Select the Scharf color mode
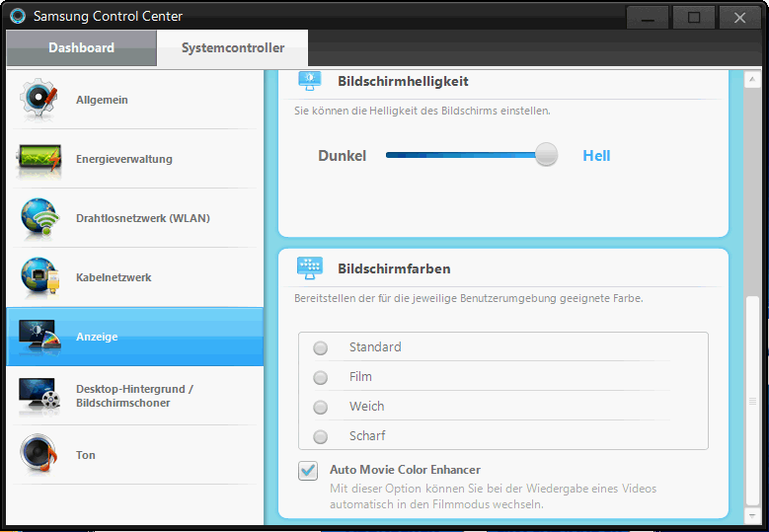769x532 pixels. click(x=320, y=436)
